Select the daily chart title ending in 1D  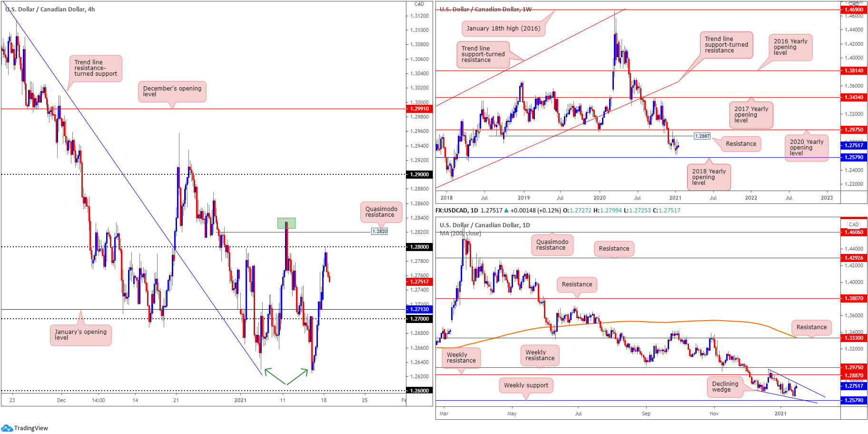(484, 225)
